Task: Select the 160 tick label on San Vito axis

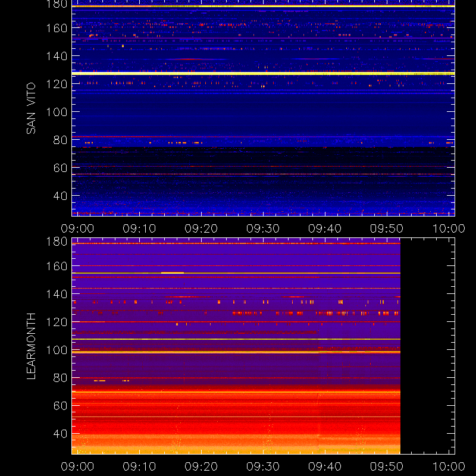Action: point(57,28)
